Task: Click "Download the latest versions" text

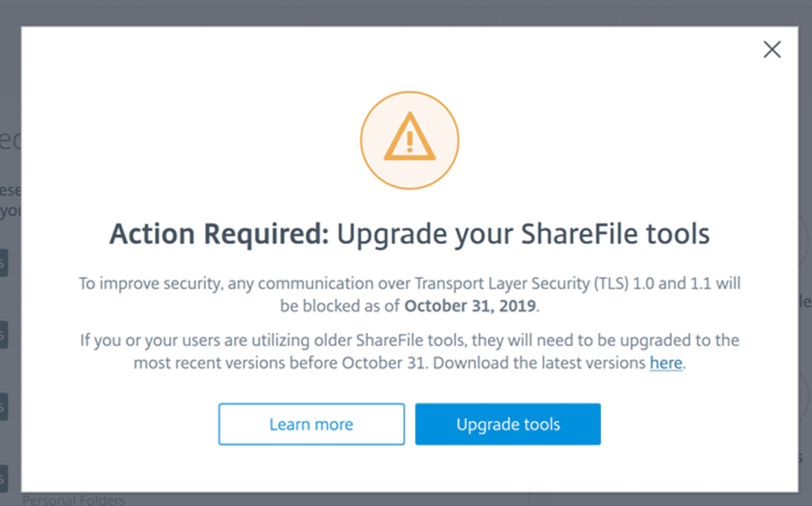Action: (x=539, y=363)
